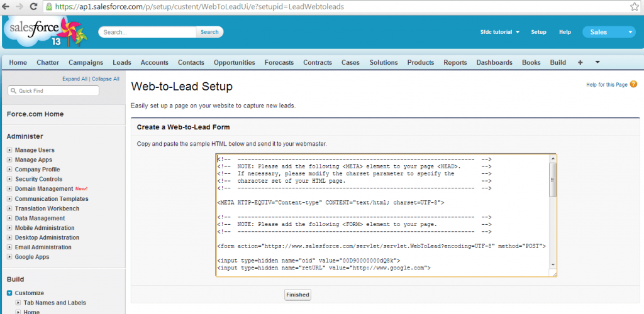Viewport: 644px width, 314px height.
Task: Click the Help link in header
Action: (565, 32)
